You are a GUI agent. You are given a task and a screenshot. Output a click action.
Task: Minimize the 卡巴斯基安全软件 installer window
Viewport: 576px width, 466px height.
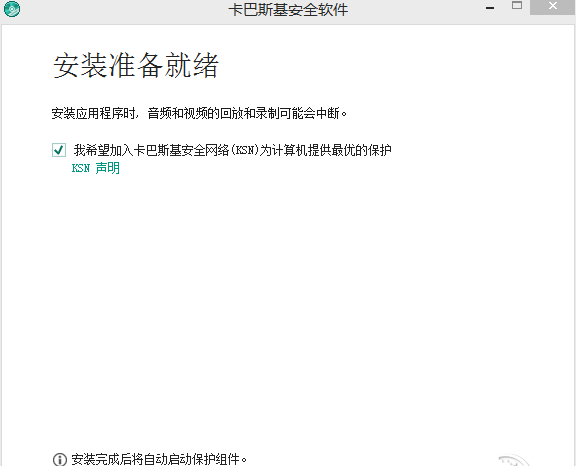(490, 8)
